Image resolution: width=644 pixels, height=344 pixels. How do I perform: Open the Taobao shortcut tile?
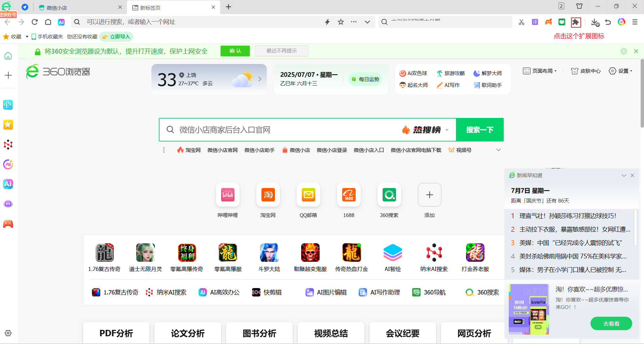click(268, 195)
